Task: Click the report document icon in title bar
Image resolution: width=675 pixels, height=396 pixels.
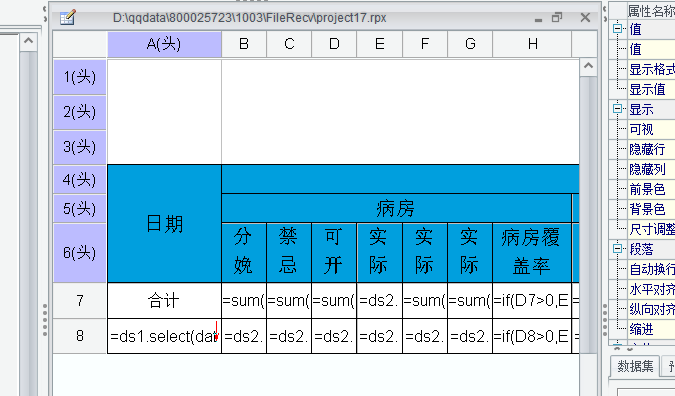Action: tap(68, 18)
